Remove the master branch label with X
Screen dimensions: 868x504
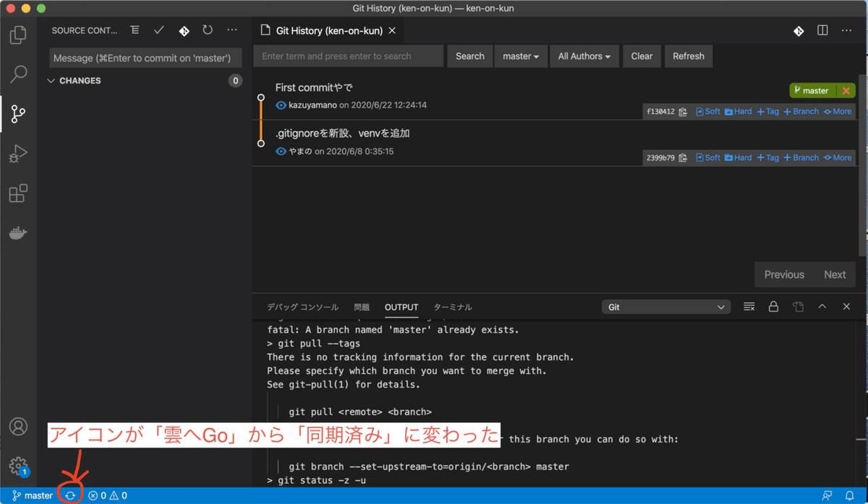pos(846,91)
